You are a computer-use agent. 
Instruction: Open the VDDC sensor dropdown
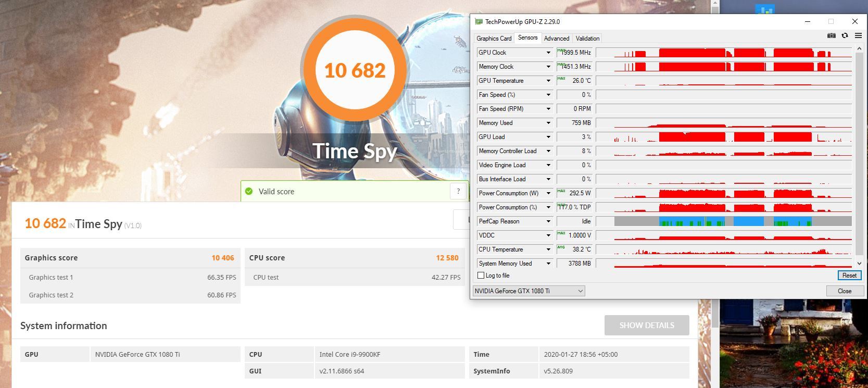pos(548,235)
